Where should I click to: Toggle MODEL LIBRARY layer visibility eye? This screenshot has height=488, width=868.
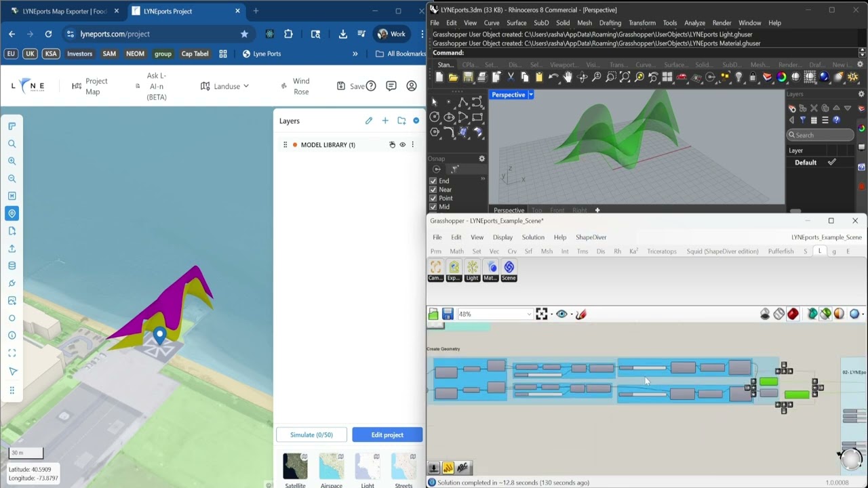click(402, 144)
